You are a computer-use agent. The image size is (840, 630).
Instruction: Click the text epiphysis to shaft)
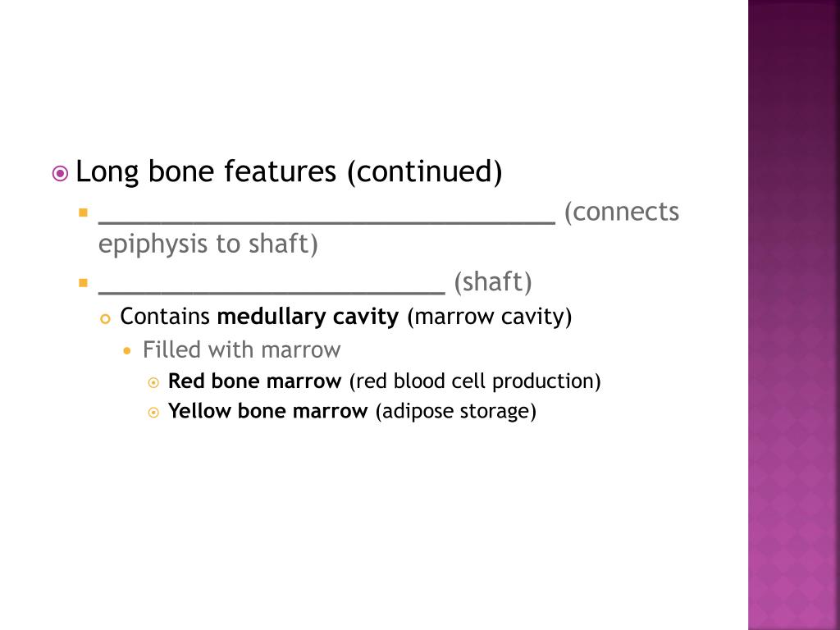click(x=208, y=244)
